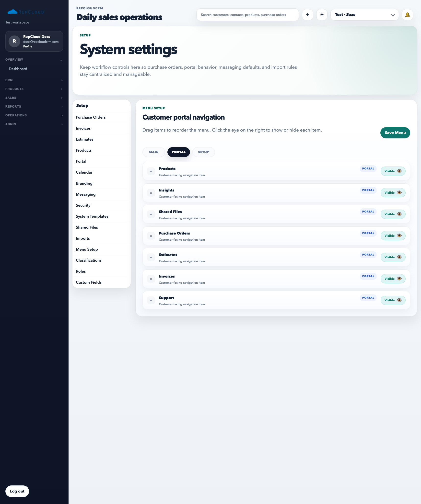The height and width of the screenshot is (504, 421).
Task: Expand the Admin sidebar section
Action: tap(34, 124)
